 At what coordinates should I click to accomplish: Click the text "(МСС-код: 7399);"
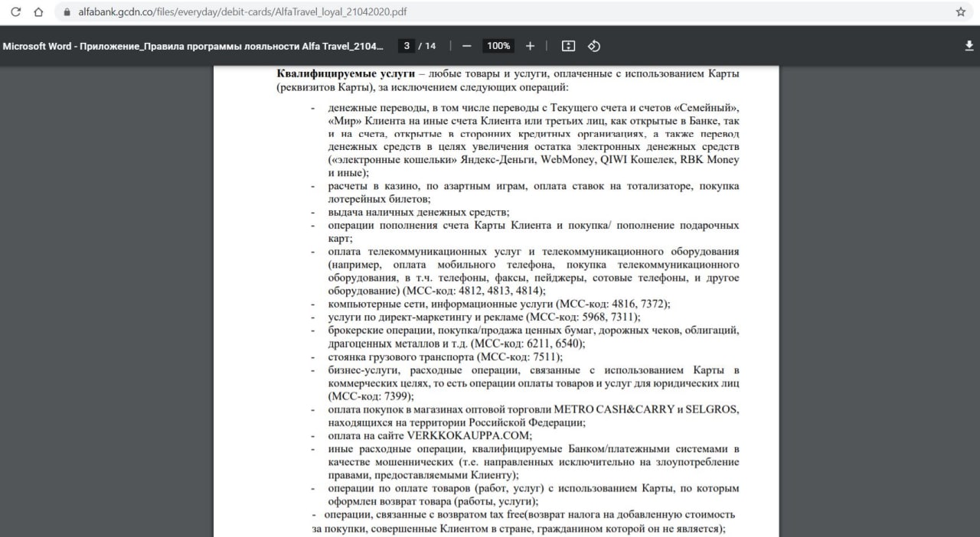(x=371, y=396)
